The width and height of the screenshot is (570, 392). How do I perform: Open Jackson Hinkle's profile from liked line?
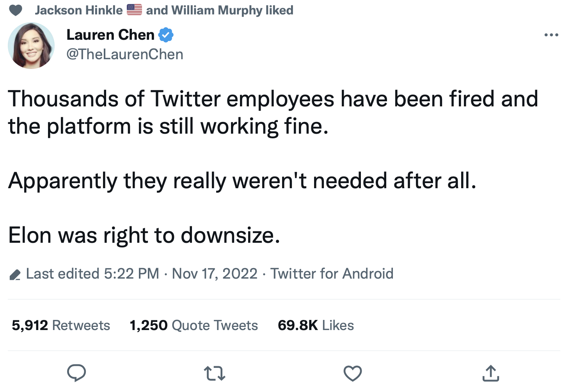point(79,10)
